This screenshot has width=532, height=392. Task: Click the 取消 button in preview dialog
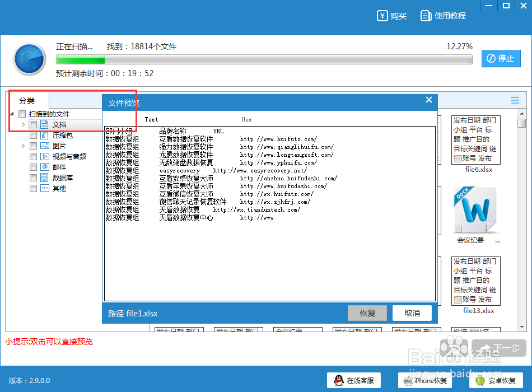click(412, 313)
